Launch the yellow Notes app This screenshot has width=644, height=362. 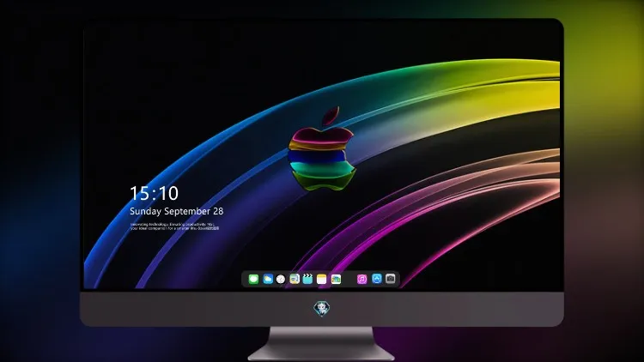pyautogui.click(x=322, y=279)
